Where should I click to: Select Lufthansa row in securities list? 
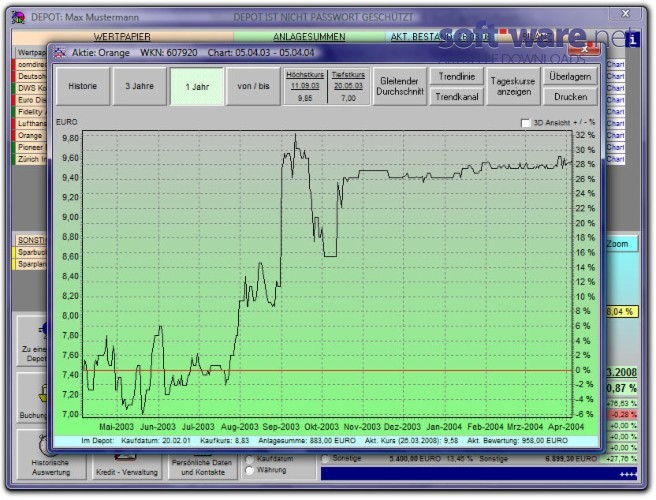click(x=31, y=123)
